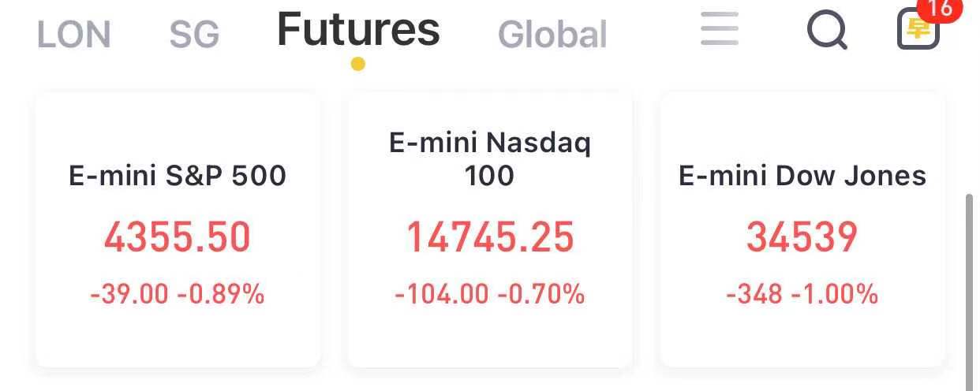Click the vertical scrollbar on the right
Viewport: 980px width, 391px height.
pyautogui.click(x=969, y=292)
